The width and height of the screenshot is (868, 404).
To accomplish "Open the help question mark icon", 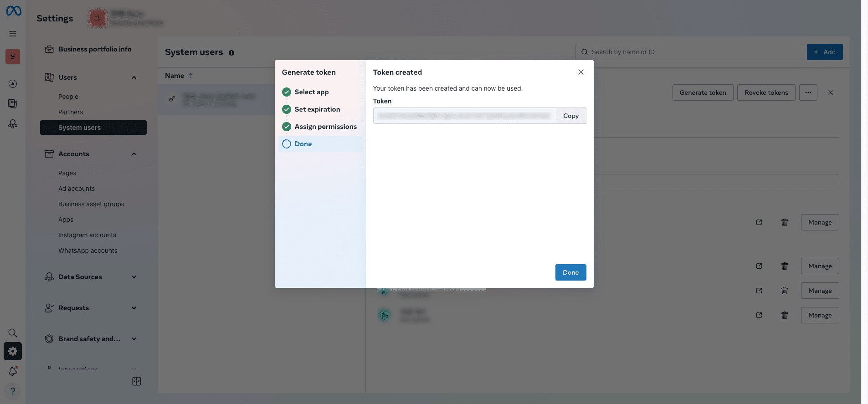I will [13, 391].
